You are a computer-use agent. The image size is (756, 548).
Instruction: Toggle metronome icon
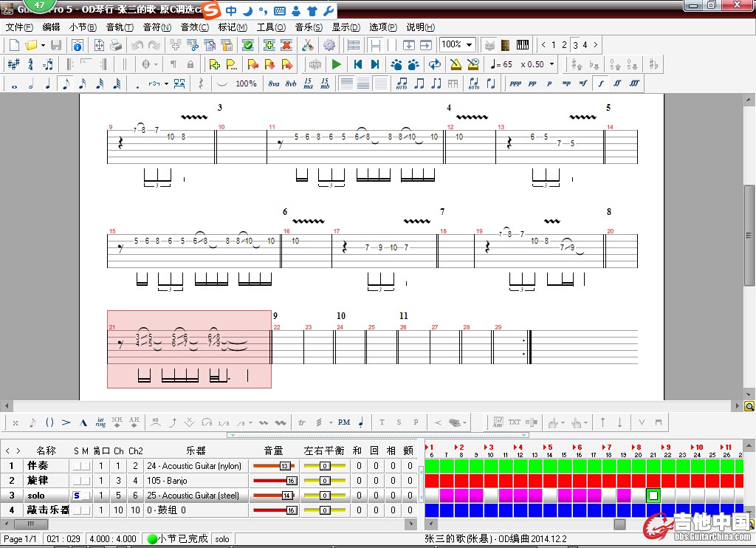click(455, 64)
